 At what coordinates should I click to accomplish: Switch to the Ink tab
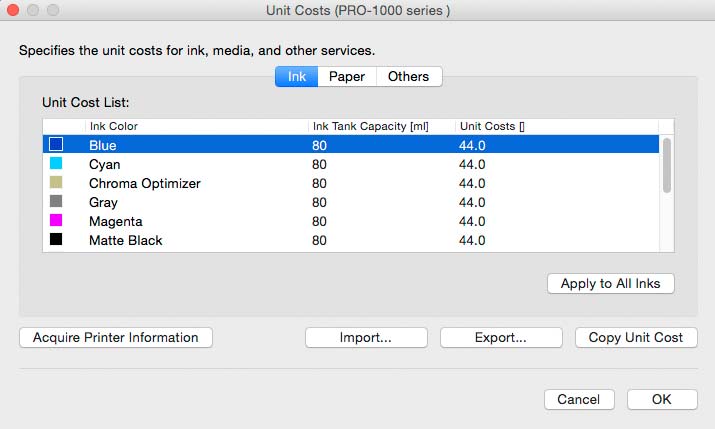(296, 77)
